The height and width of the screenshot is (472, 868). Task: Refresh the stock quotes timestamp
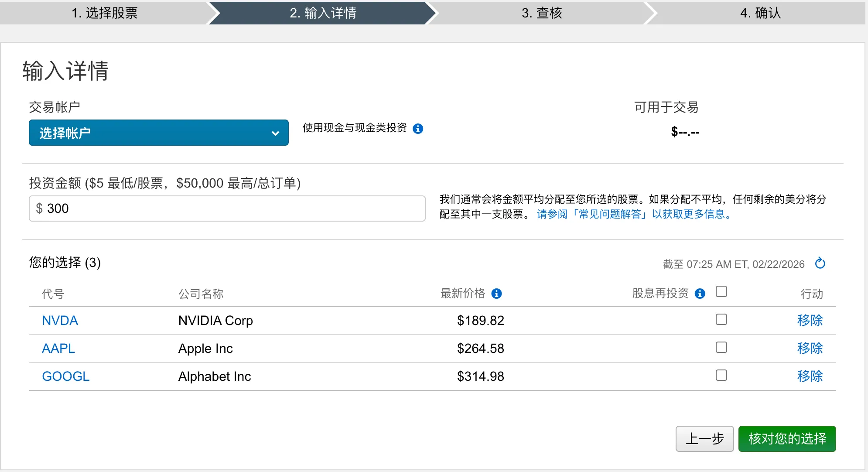(x=820, y=263)
